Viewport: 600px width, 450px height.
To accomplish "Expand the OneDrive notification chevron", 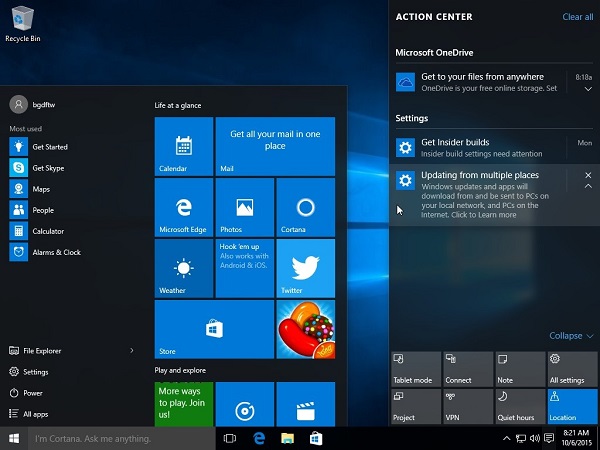I will pos(588,89).
